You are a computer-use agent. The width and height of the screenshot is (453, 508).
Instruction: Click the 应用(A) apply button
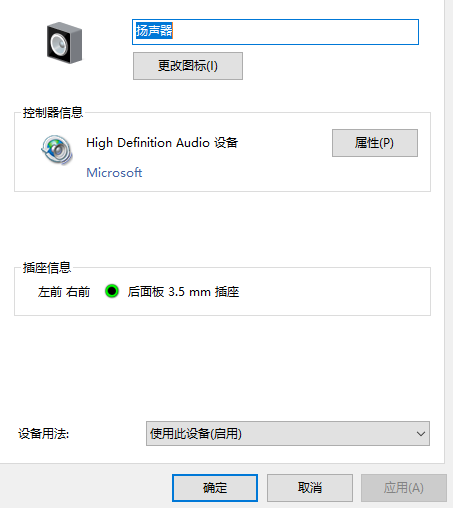[x=404, y=488]
